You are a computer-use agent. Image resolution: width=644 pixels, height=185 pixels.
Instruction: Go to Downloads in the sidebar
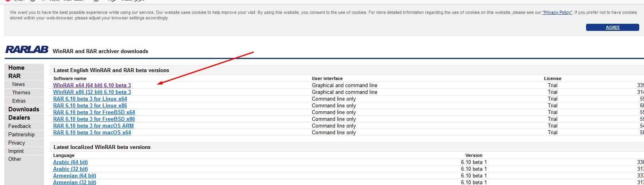pos(24,109)
